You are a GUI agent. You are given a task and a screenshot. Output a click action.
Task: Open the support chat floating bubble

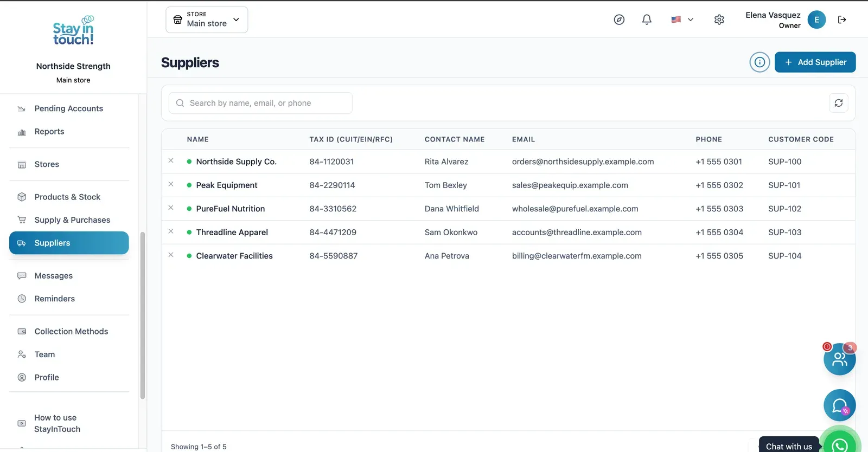pos(839,405)
